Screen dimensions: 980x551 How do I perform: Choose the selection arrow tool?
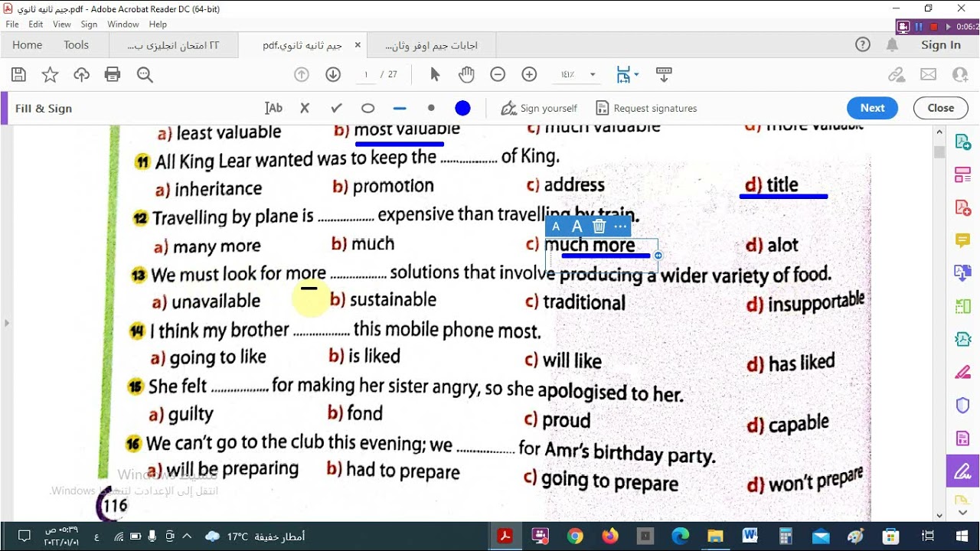point(435,74)
